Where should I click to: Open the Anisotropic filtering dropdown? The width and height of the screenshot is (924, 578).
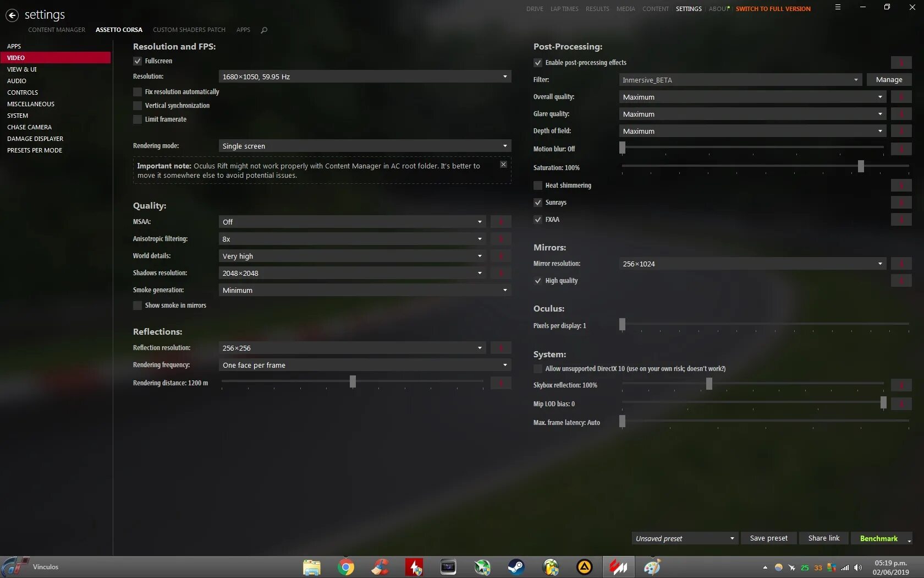[352, 239]
